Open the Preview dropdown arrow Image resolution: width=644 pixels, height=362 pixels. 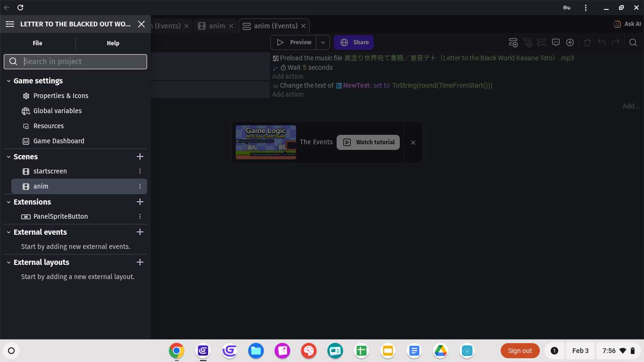(323, 42)
